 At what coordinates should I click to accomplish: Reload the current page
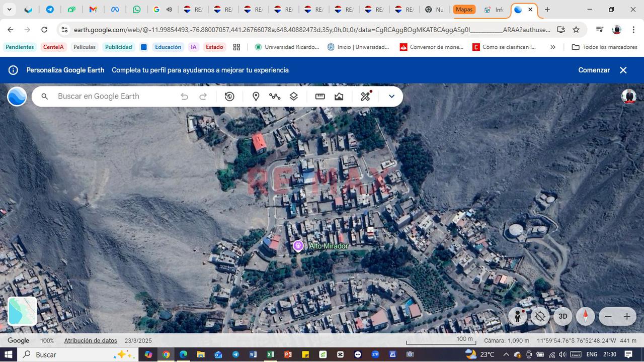(44, 30)
